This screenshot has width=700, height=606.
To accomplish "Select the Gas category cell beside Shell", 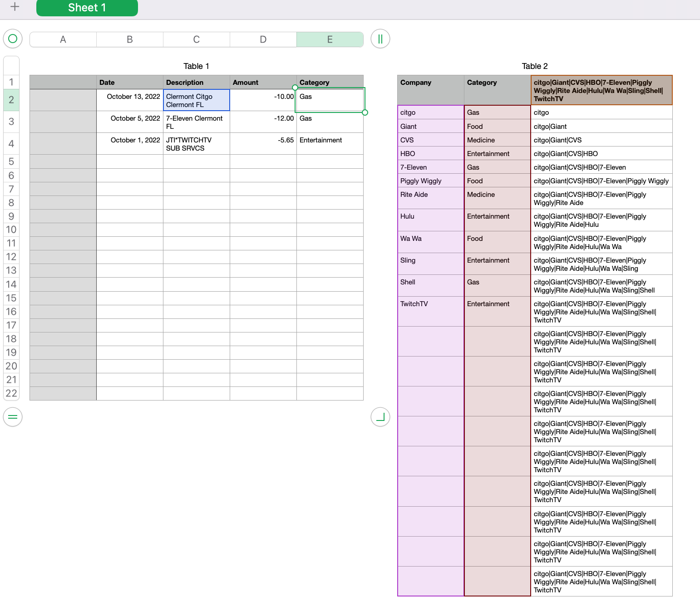I will [498, 286].
